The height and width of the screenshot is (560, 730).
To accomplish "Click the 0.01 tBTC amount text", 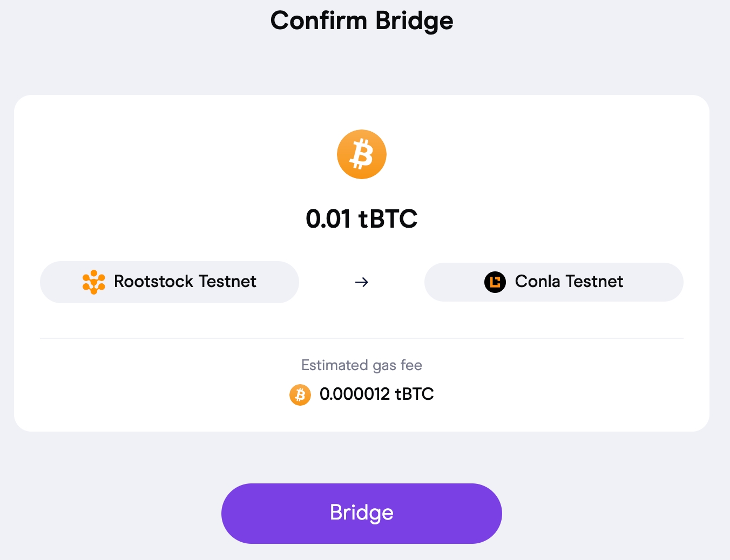I will pos(362,218).
